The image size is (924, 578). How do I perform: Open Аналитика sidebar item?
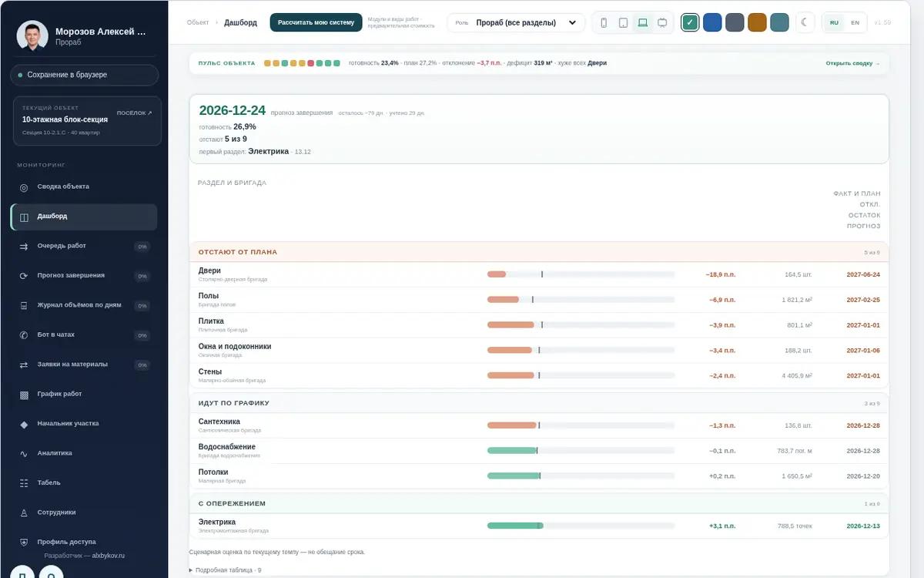pyautogui.click(x=84, y=453)
